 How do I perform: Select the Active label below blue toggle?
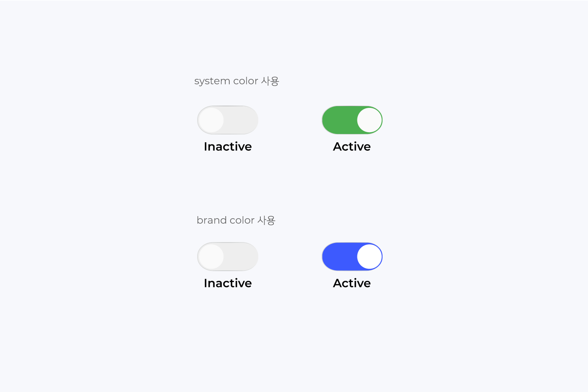tap(352, 283)
